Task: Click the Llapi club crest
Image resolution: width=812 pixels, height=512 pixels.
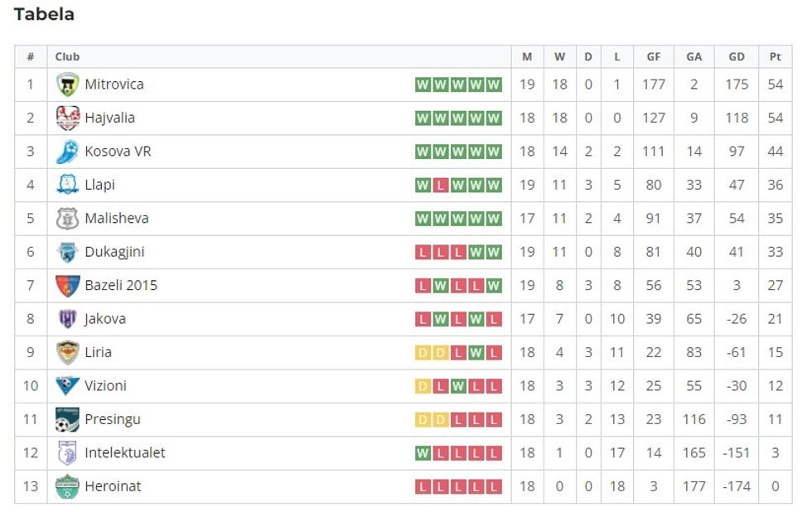Action: (67, 185)
